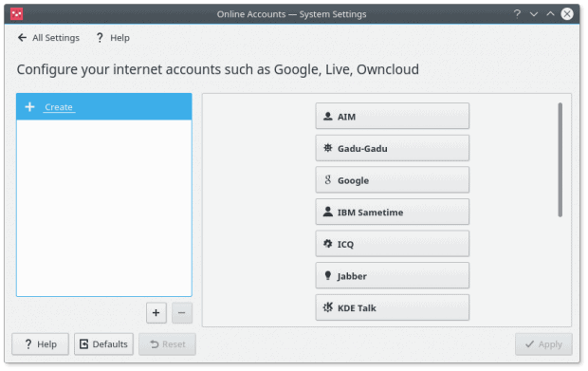Click the bottom Help button
The image size is (588, 371).
40,344
